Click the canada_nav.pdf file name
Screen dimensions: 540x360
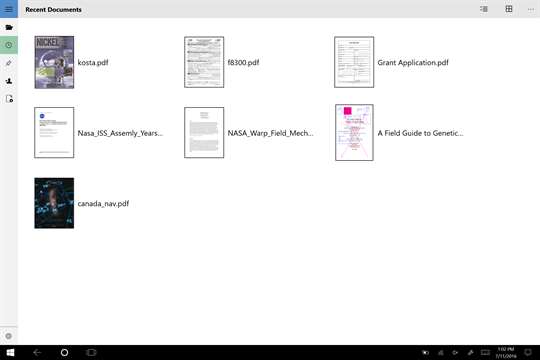coord(103,204)
